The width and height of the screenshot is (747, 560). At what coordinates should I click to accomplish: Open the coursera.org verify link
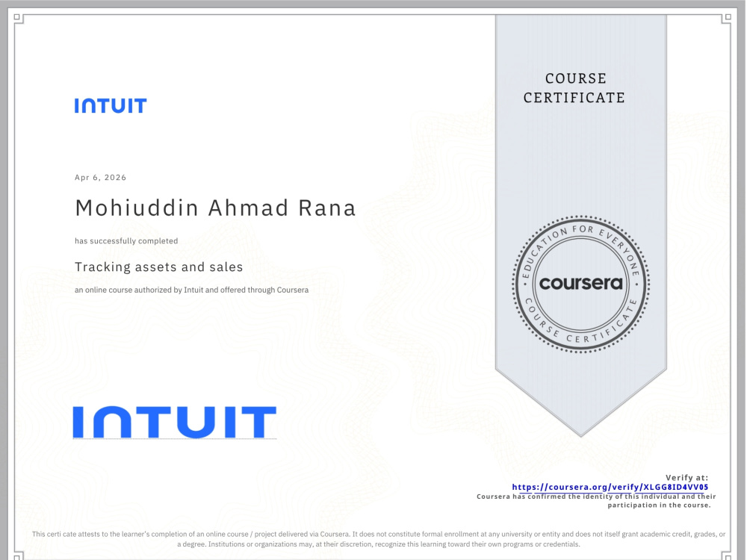(610, 487)
